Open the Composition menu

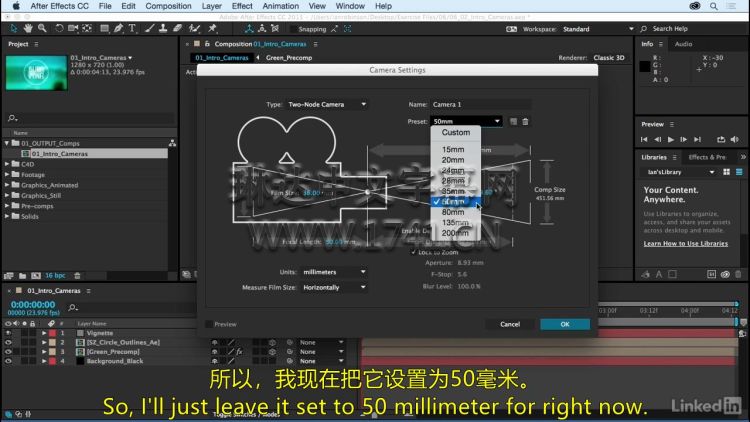click(168, 6)
